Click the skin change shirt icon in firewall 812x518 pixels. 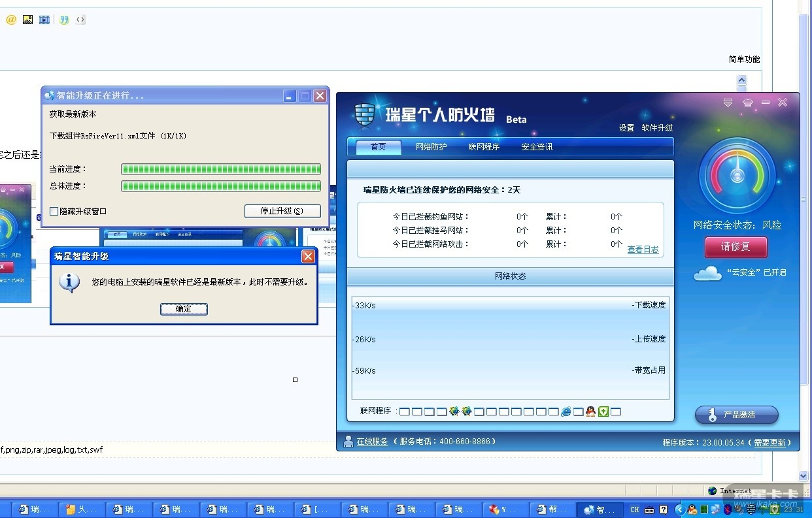[x=748, y=103]
